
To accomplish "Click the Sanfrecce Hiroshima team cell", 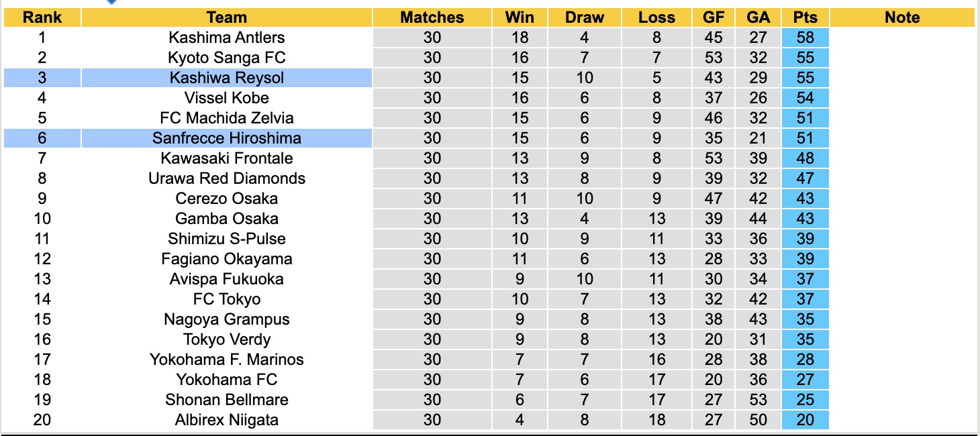I will pos(227,138).
